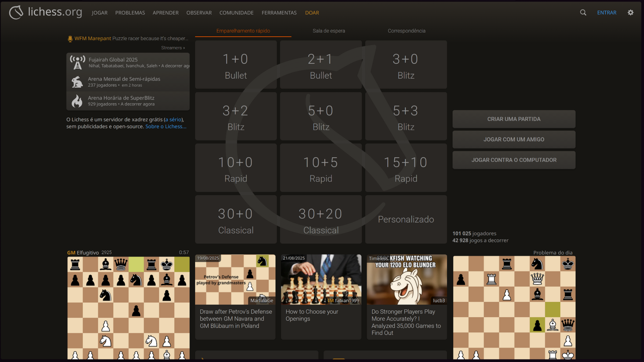The width and height of the screenshot is (644, 362).
Task: Click the CRIAR UMA PARTIDA button
Action: (x=514, y=119)
